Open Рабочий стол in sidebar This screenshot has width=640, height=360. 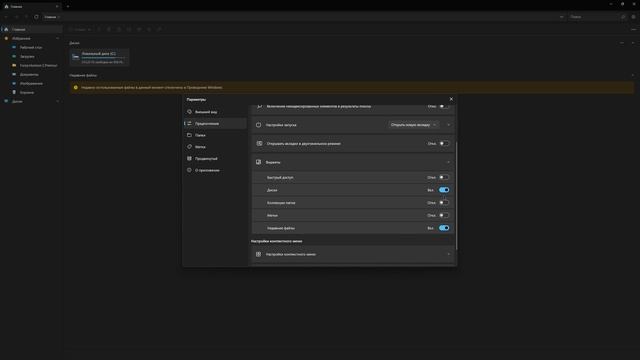point(32,47)
